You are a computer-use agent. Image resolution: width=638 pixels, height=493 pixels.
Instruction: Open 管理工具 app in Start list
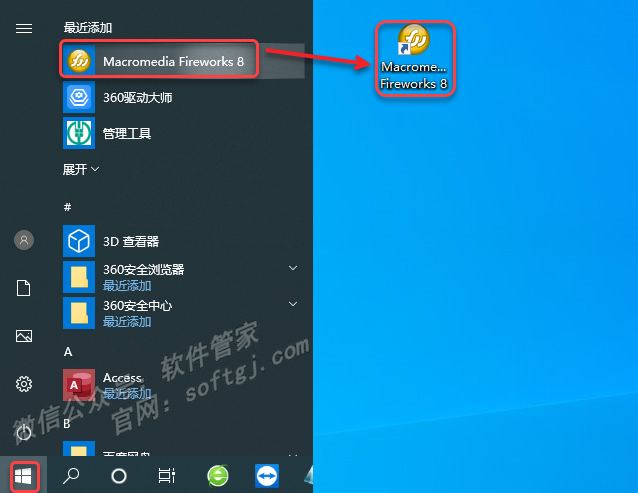[x=183, y=133]
